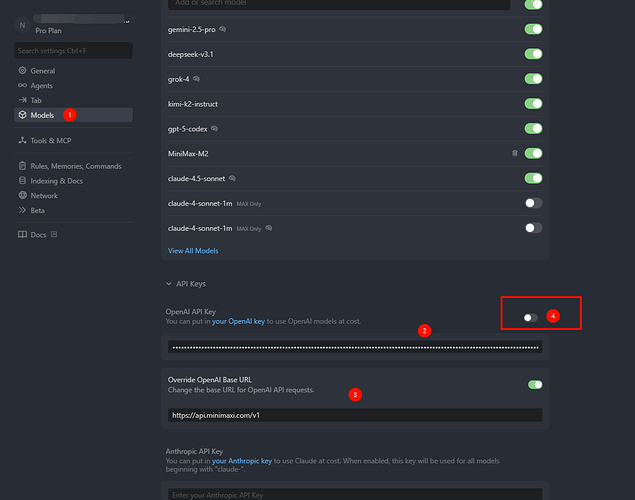635x500 pixels.
Task: Enable the first claude-4-sonnet-1m toggle
Action: coord(534,203)
